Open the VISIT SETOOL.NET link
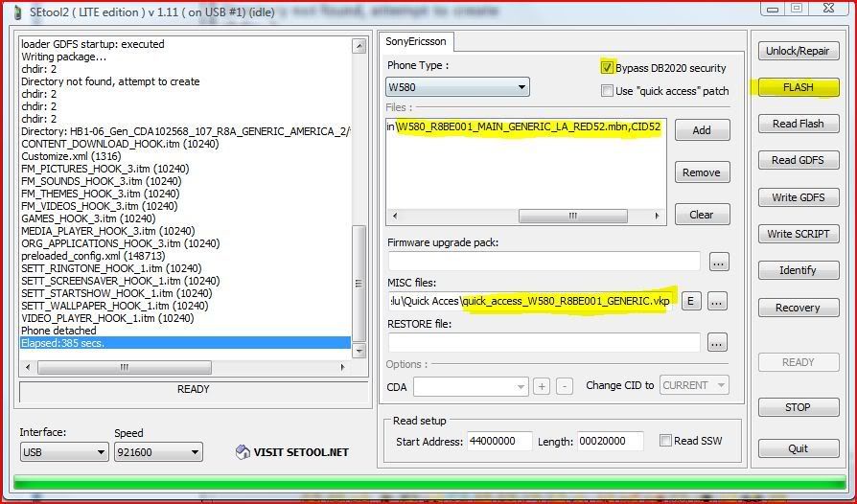 point(301,452)
